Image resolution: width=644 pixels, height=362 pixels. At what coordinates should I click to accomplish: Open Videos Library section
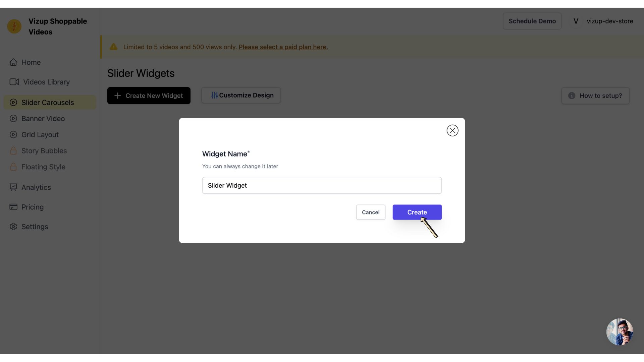[46, 82]
